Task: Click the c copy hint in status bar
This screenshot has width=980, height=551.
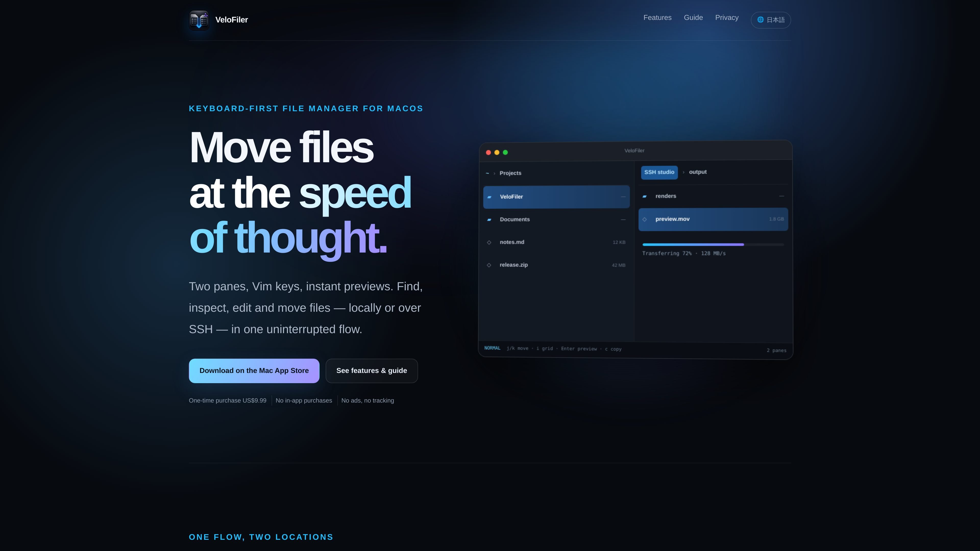Action: [613, 349]
